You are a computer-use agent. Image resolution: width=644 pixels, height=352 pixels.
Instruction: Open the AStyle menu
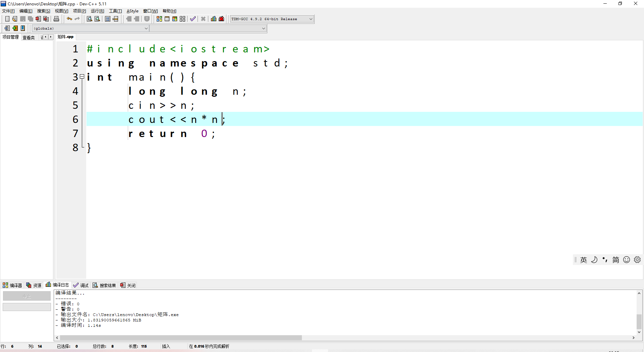click(x=132, y=11)
